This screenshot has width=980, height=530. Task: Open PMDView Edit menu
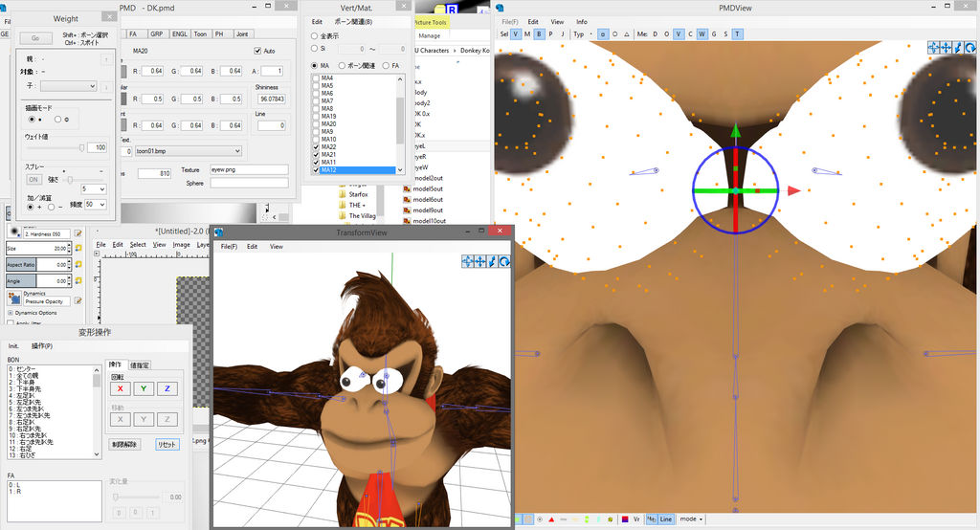[x=532, y=22]
